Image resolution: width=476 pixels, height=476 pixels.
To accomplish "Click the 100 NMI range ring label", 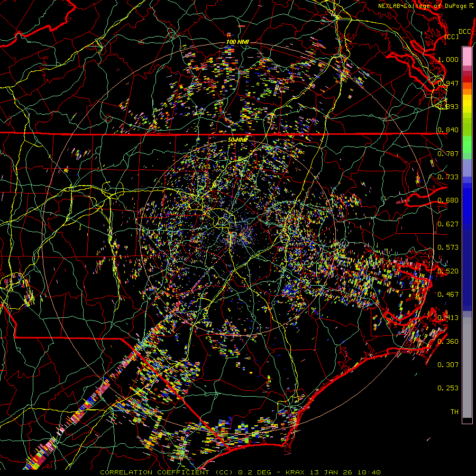I will tap(238, 42).
